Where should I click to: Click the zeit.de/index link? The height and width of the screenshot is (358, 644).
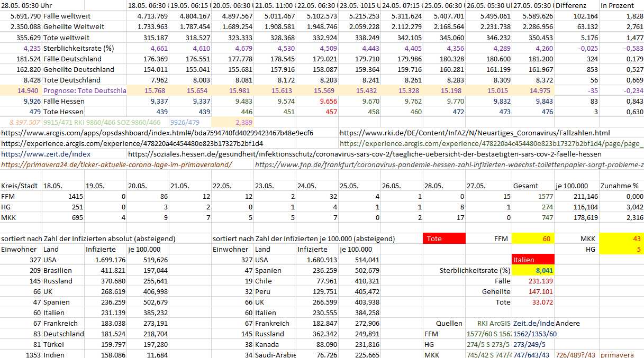(x=46, y=154)
